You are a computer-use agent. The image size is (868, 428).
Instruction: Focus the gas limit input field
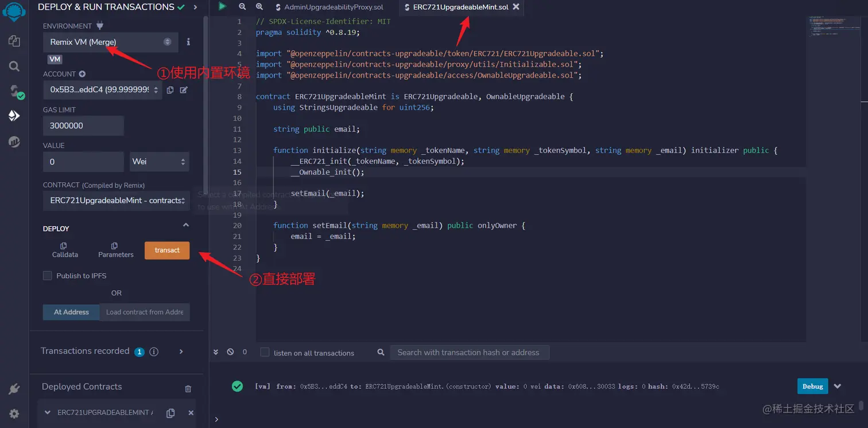coord(83,126)
